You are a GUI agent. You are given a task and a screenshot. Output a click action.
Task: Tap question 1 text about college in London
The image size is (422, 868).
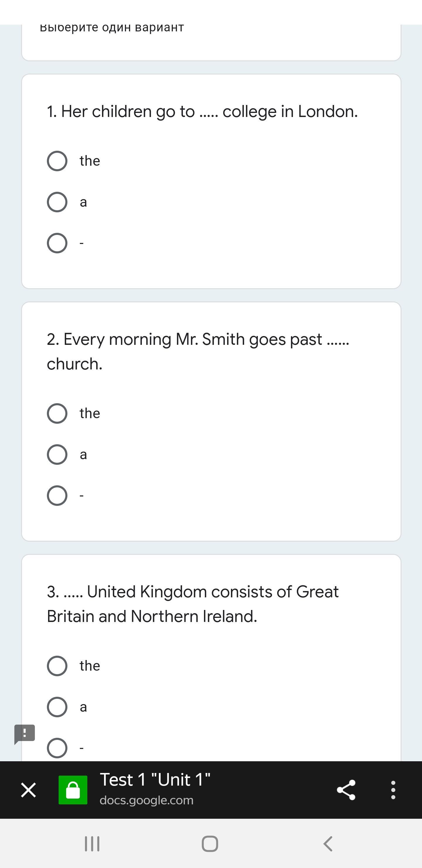[x=202, y=111]
